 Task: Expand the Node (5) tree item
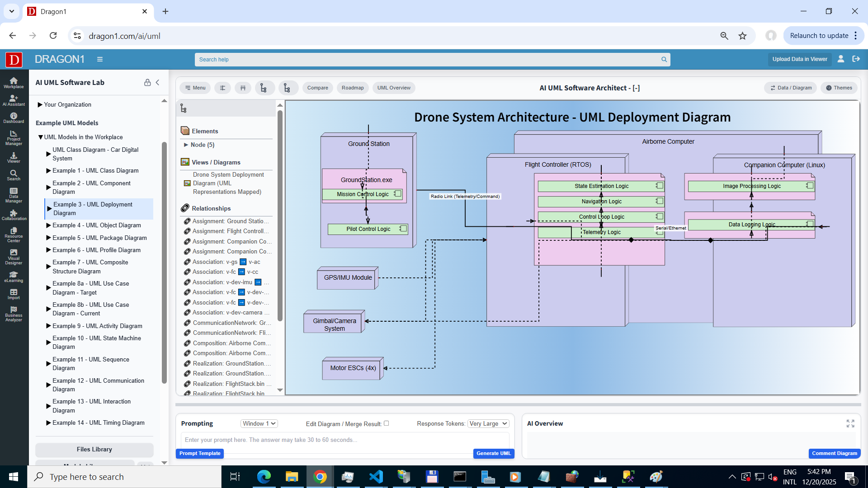coord(186,145)
